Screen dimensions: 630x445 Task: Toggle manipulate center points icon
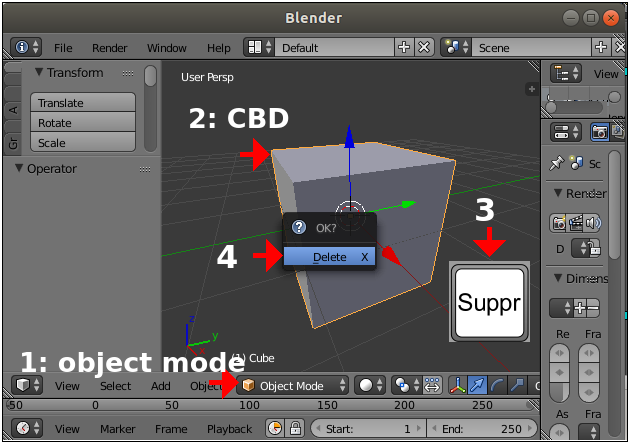(x=432, y=385)
